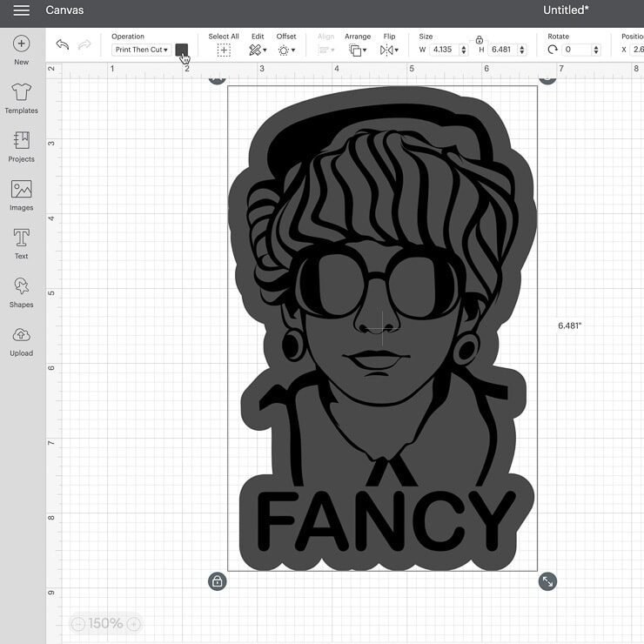The width and height of the screenshot is (644, 644).
Task: Toggle the lock handle on the selected image
Action: pos(218,581)
